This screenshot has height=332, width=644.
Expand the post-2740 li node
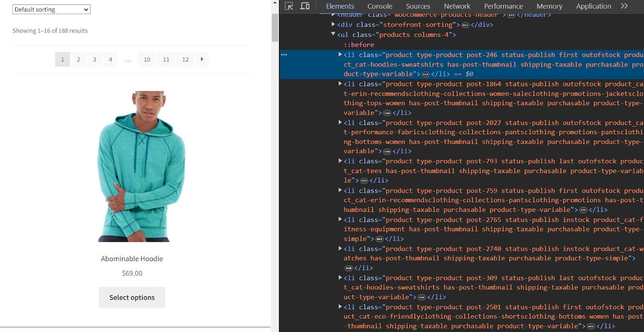[x=340, y=248]
